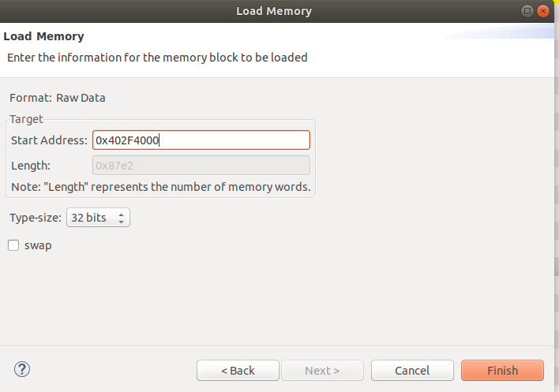Go back with the Back button
The width and height of the screenshot is (559, 392).
tap(238, 370)
